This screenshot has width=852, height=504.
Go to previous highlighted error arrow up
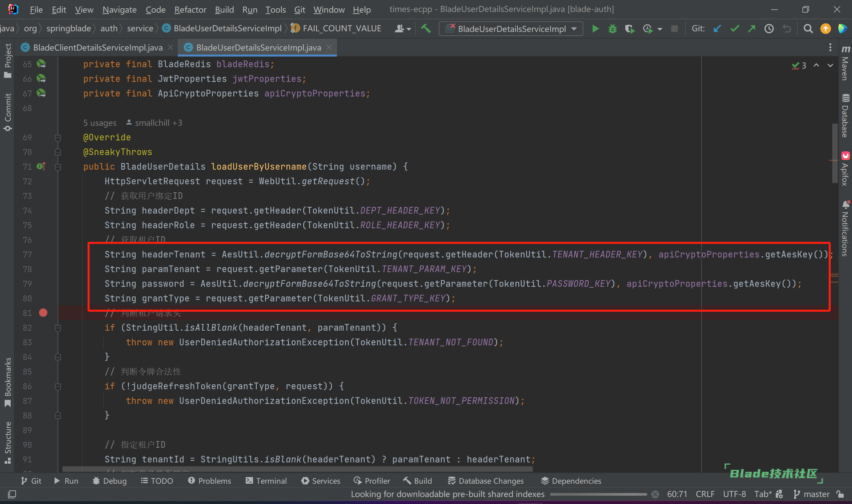click(x=816, y=65)
